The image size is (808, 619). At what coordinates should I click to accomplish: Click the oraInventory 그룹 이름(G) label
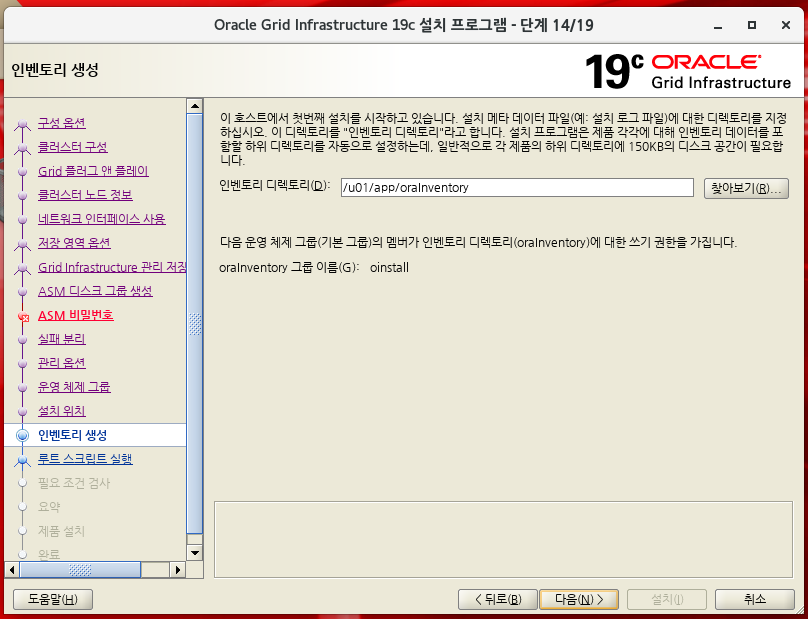click(289, 268)
